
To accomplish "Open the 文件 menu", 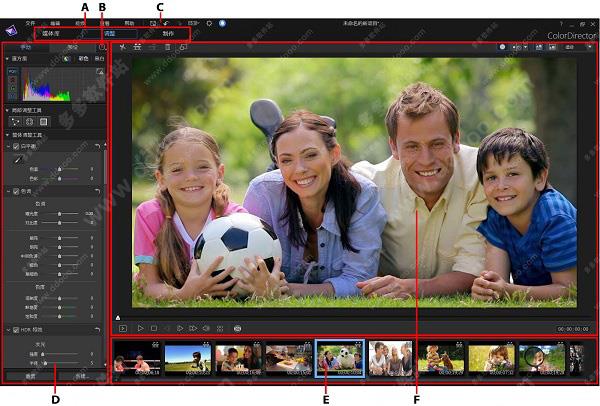I will (30, 23).
